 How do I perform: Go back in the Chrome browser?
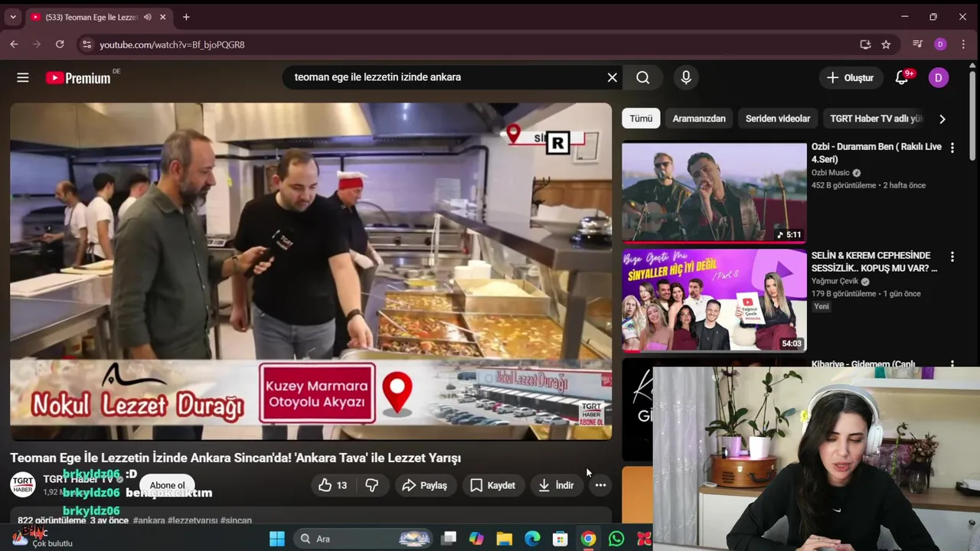coord(14,44)
